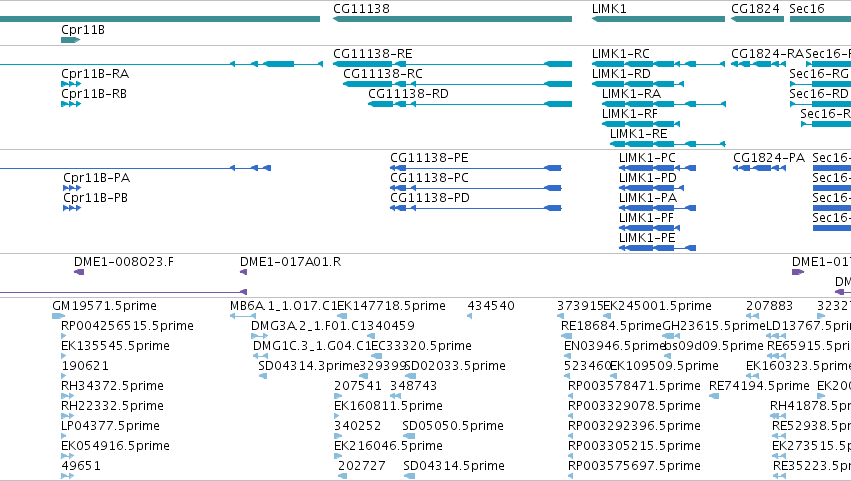Select the 348743 EST label

coord(413,386)
